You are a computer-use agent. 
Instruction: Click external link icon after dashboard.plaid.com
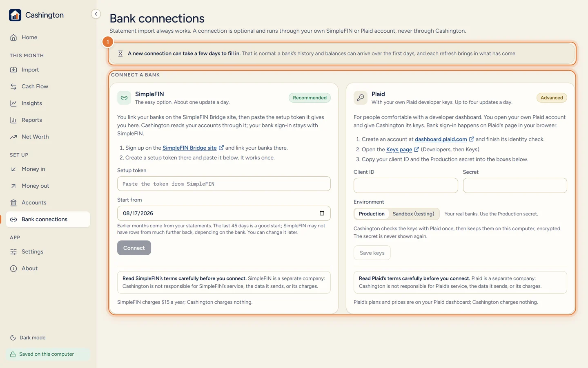pyautogui.click(x=472, y=139)
